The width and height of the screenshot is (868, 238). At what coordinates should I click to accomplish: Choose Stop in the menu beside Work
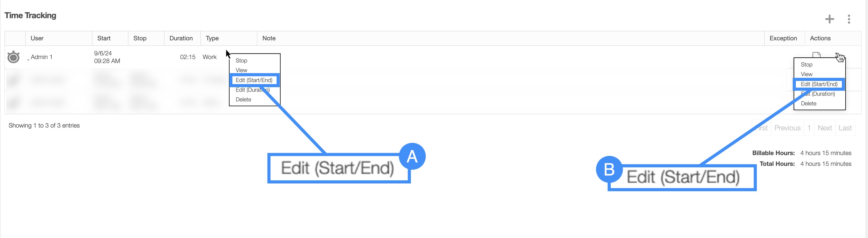[241, 61]
